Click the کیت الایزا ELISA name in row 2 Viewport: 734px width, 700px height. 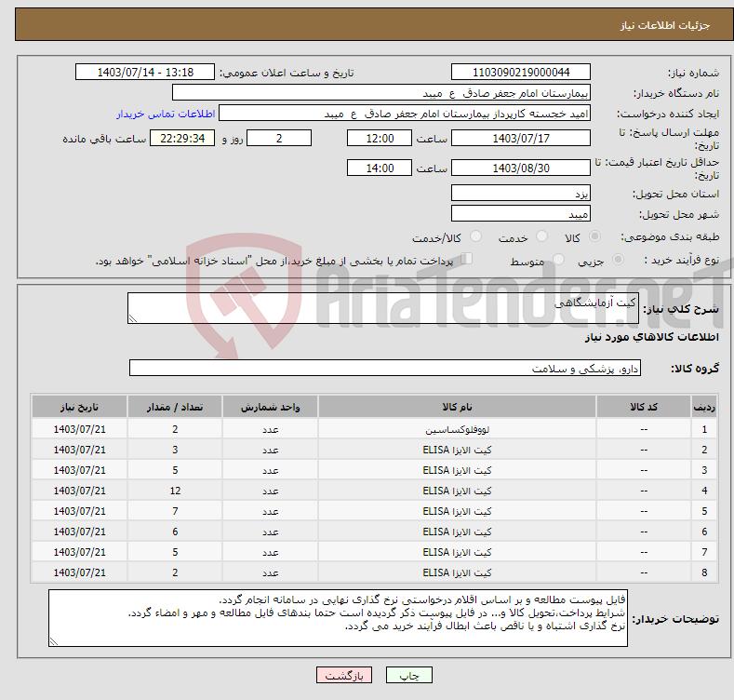[457, 450]
